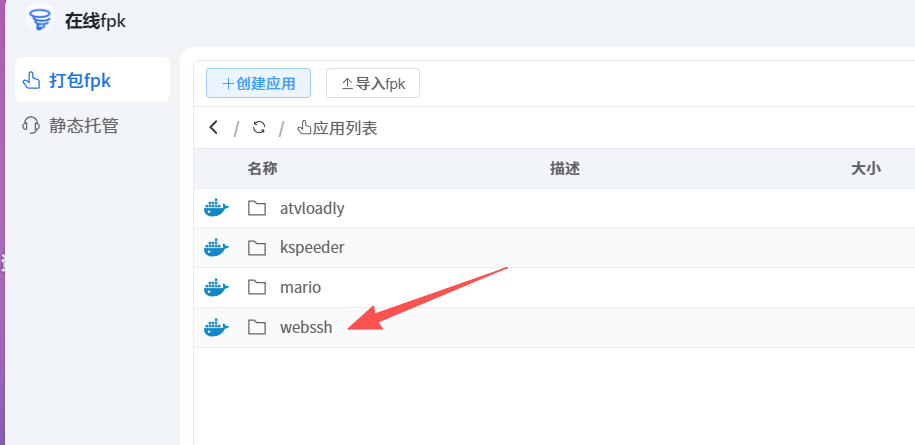Screen dimensions: 915x445
Task: Click the Docker whale icon for atvloadly
Action: (x=216, y=208)
